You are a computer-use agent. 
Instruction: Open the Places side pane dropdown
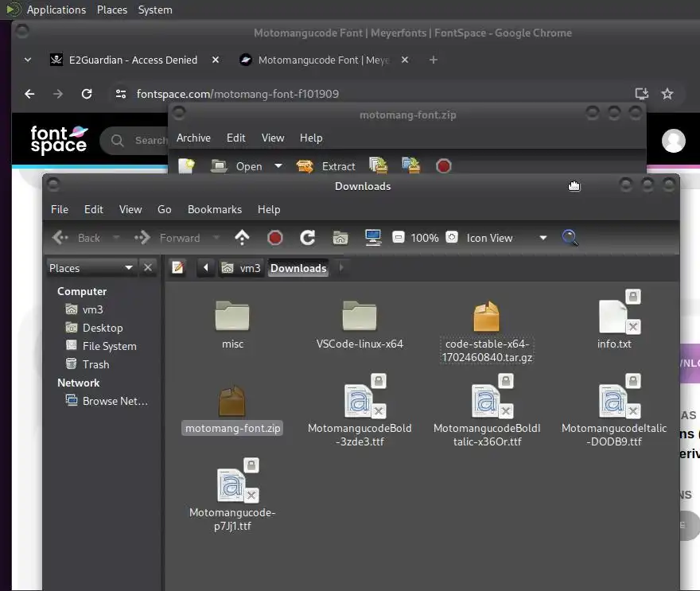(x=91, y=268)
